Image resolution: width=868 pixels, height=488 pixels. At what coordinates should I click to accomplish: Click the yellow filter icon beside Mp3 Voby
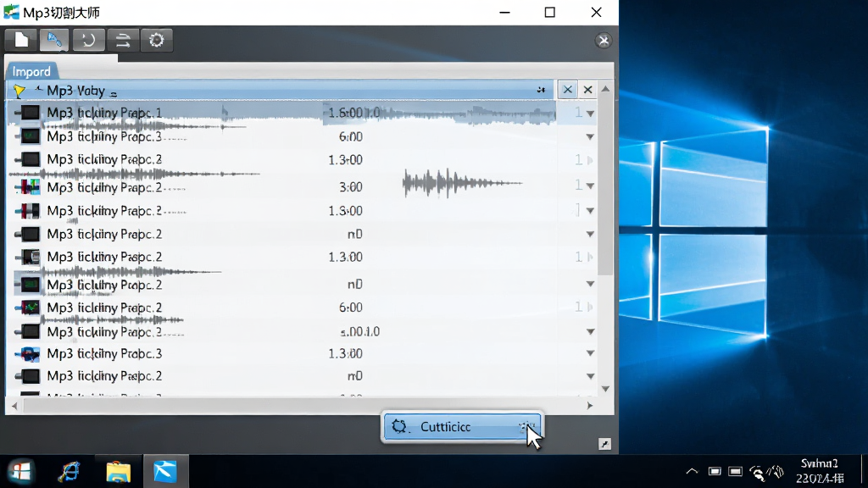pos(19,91)
